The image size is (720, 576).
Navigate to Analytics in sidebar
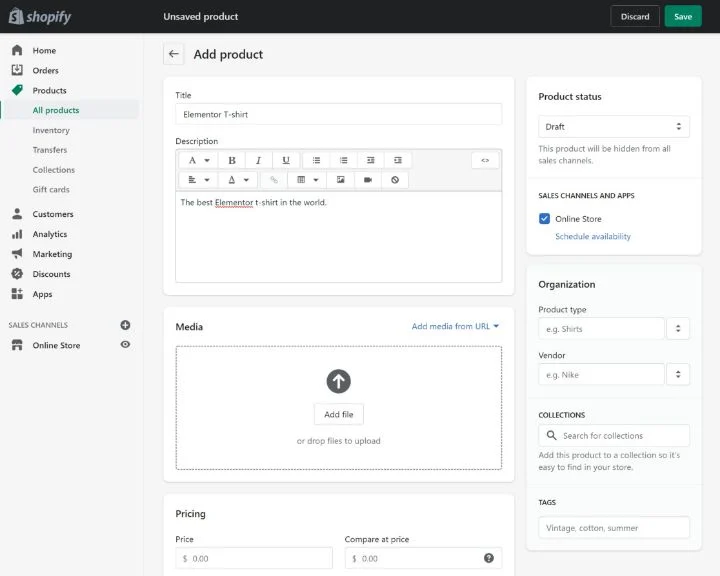pos(50,234)
